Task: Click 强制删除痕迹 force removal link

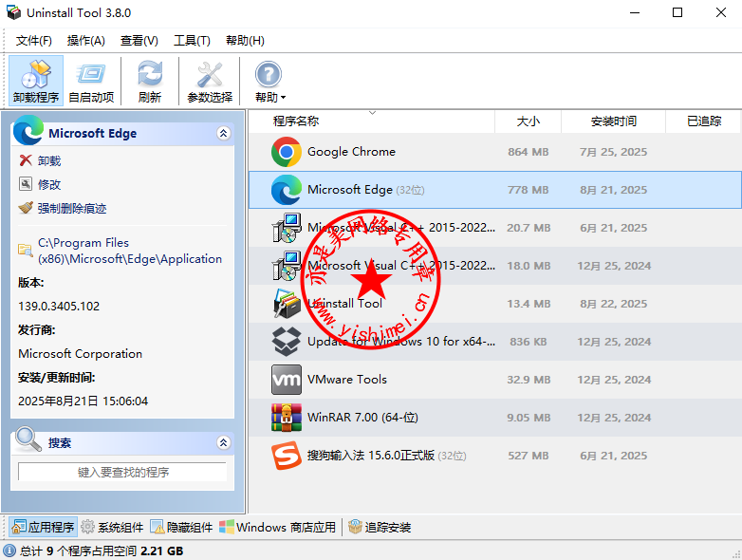Action: coord(72,208)
